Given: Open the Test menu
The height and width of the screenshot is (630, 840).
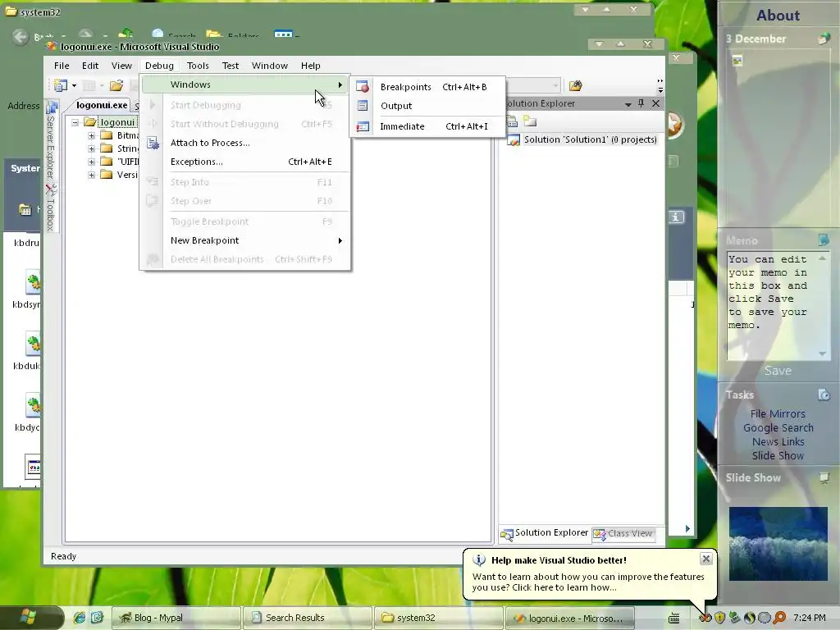Looking at the screenshot, I should (x=231, y=66).
